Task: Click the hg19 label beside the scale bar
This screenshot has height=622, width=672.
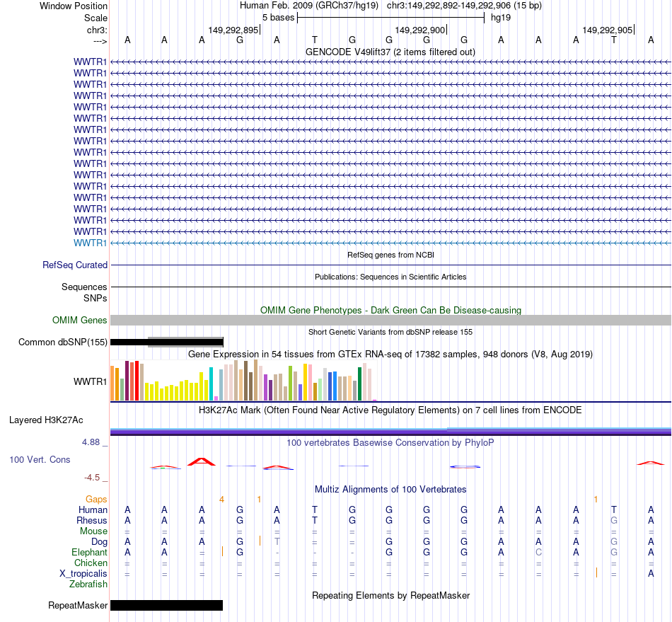Action: 501,18
